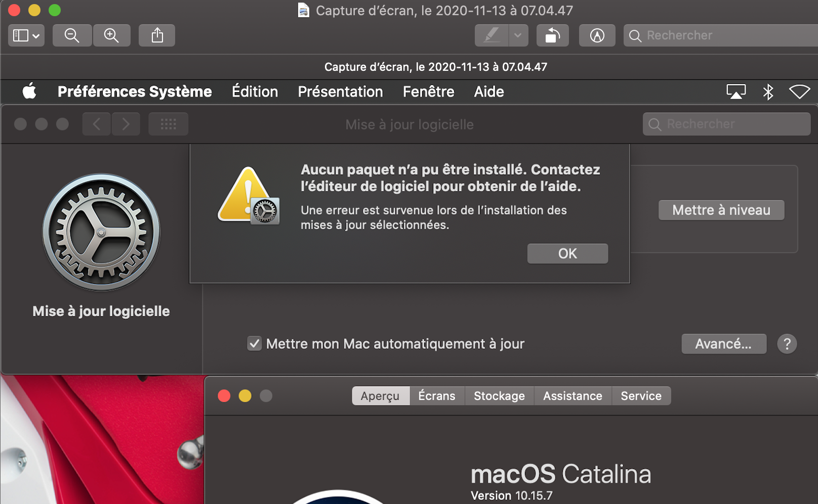Open the Fenêtre menu

point(429,92)
